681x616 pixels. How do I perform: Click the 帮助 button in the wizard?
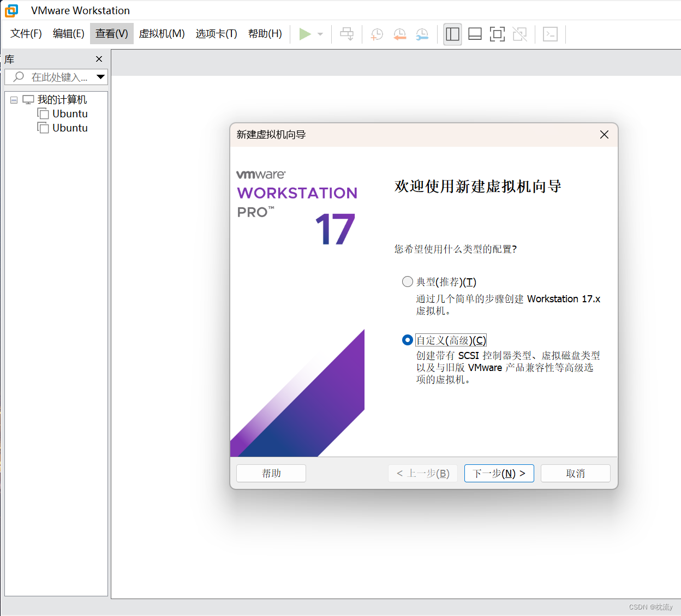pos(271,473)
